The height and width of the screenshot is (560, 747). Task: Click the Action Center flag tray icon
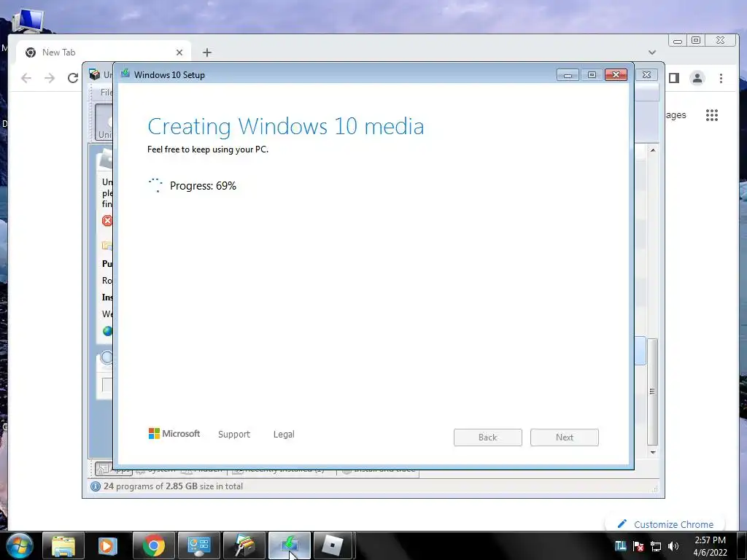(638, 546)
